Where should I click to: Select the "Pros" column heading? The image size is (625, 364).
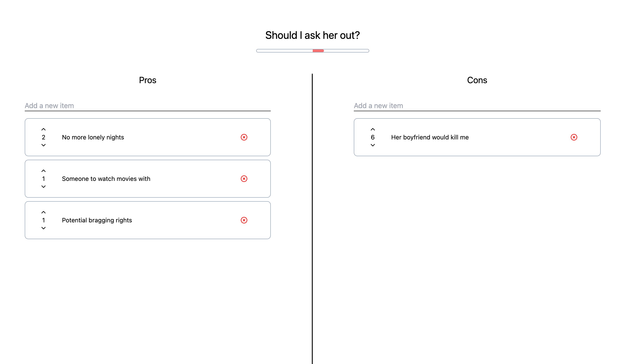pos(148,80)
